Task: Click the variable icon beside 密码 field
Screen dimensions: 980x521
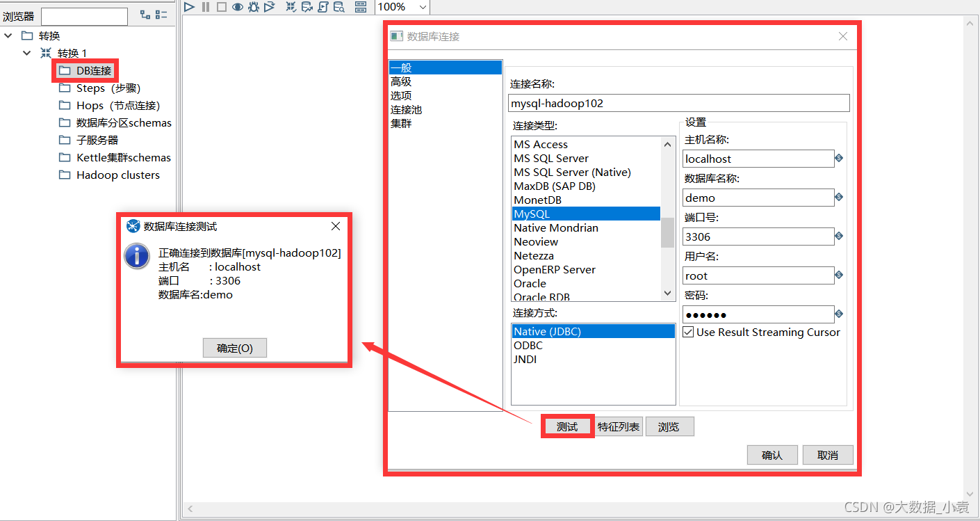Action: (839, 314)
